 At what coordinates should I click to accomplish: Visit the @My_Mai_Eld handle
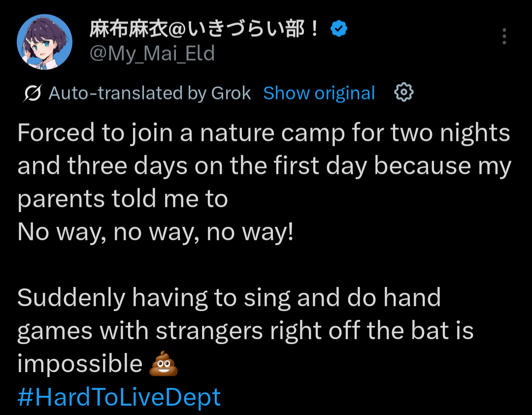pyautogui.click(x=152, y=53)
